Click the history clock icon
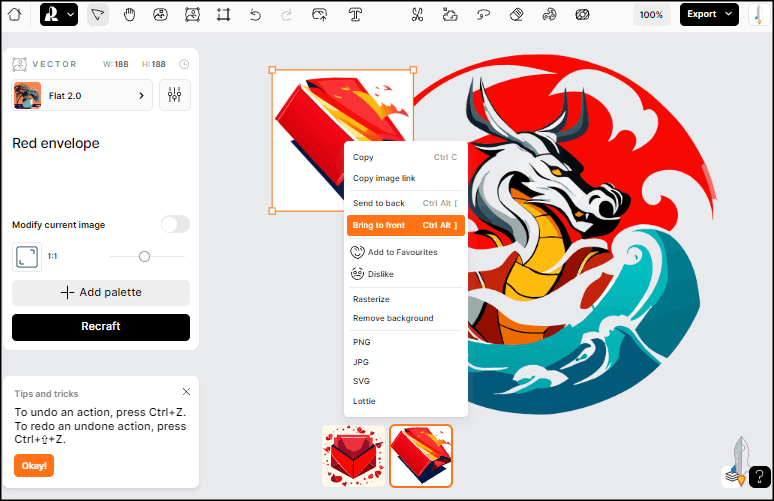Screen dimensions: 774x501 coord(184,64)
